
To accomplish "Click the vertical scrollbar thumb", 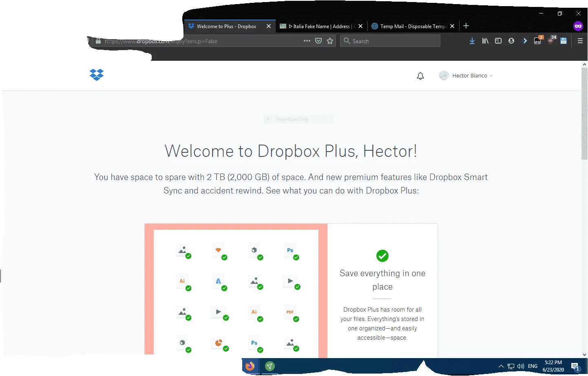I will [x=584, y=113].
